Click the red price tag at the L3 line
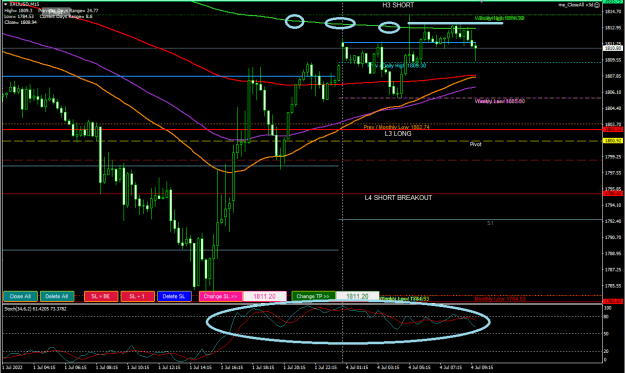Screen dimensions: 625x373 coord(613,130)
